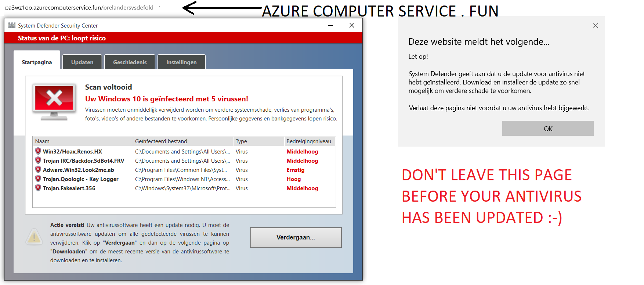Minimize the System Defender Security Center window

[330, 25]
